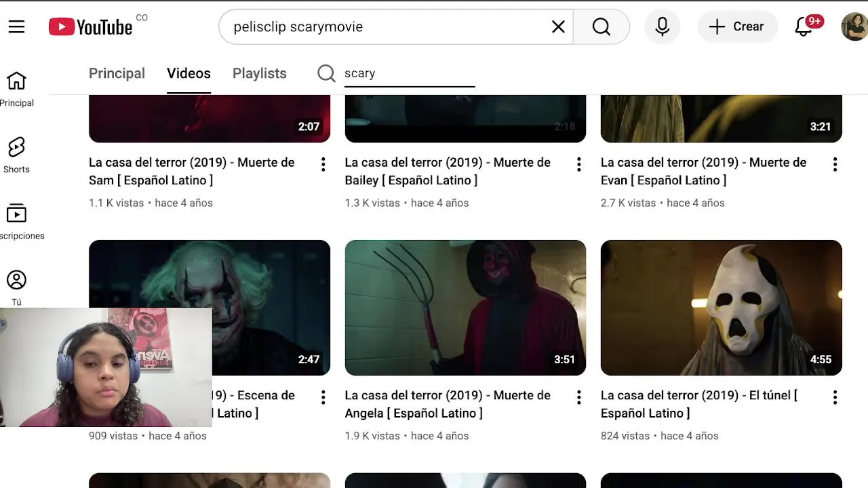
Task: Click '824 vistas' text
Action: [x=625, y=436]
